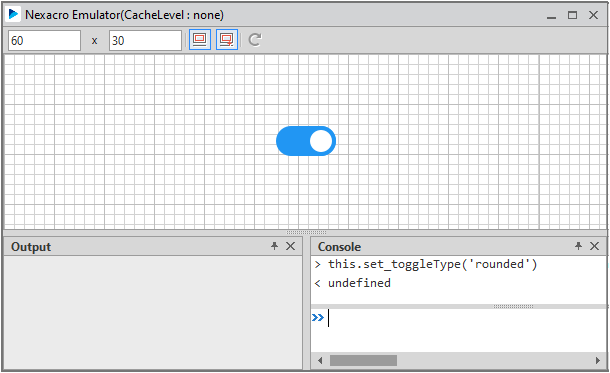
Task: Click the splitter grip above Console input
Action: [x=514, y=306]
